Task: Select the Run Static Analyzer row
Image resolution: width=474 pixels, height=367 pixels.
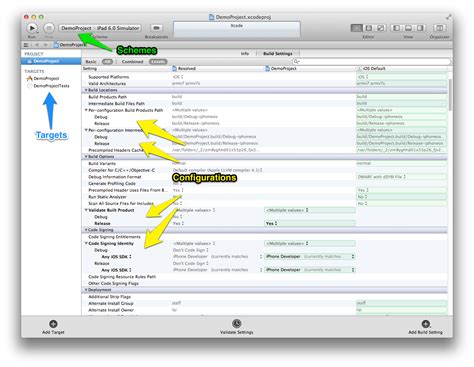Action: [265, 197]
